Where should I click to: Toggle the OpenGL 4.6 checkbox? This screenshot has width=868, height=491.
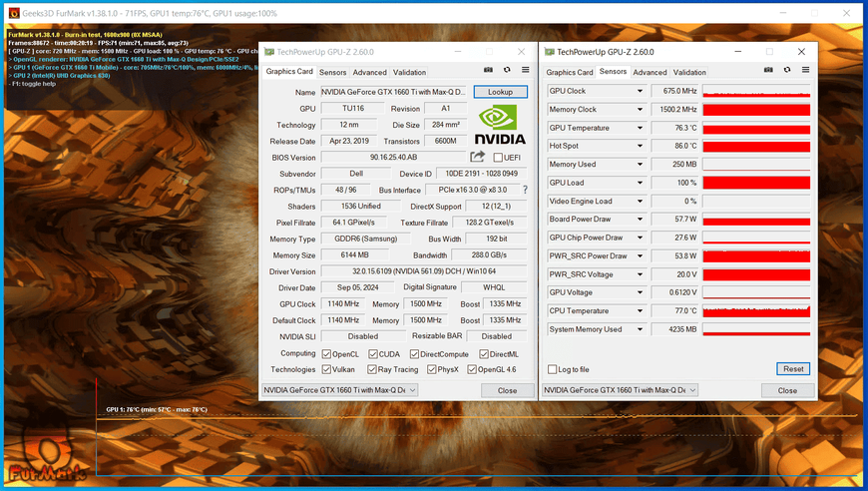(472, 369)
